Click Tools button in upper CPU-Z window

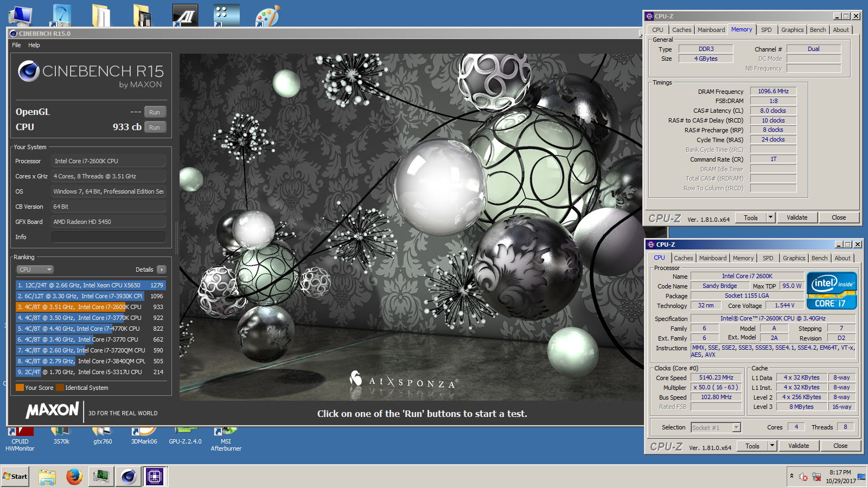(751, 217)
